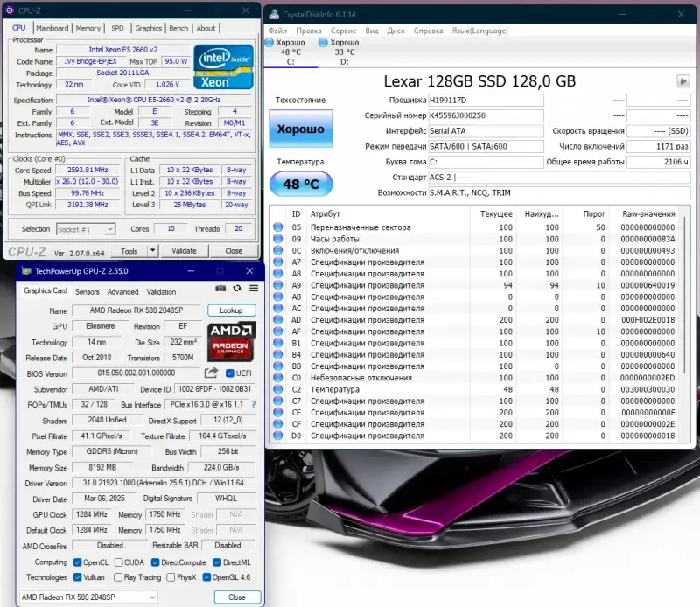Click the AMD Radeon logo in GPU-Z
This screenshot has height=607, width=700.
point(230,345)
